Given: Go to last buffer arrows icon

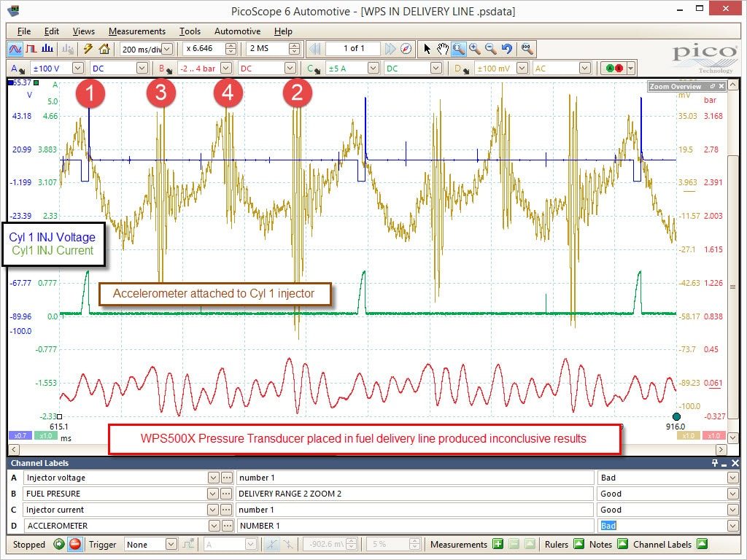Looking at the screenshot, I should coord(390,49).
